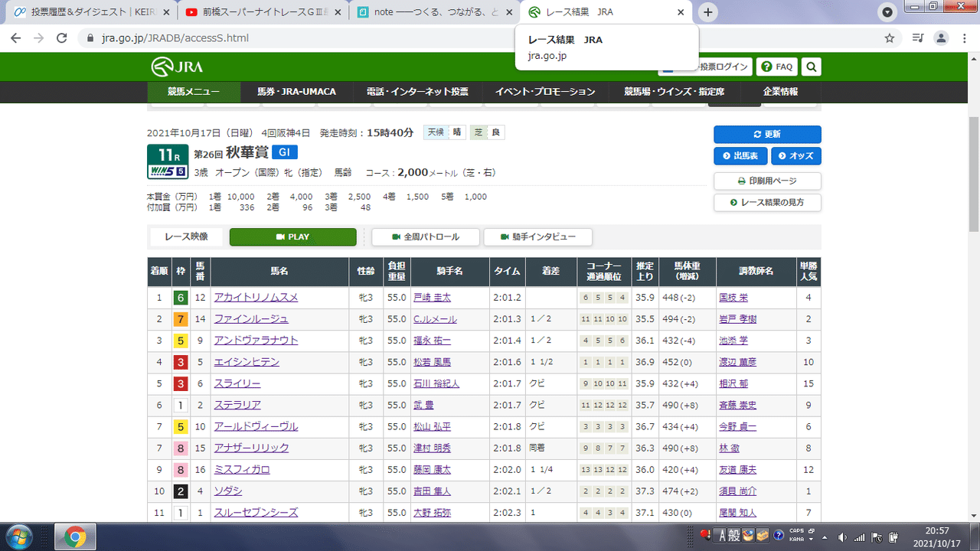Click Chrome icon in taskbar
Viewport: 980px width, 551px height.
pyautogui.click(x=74, y=536)
